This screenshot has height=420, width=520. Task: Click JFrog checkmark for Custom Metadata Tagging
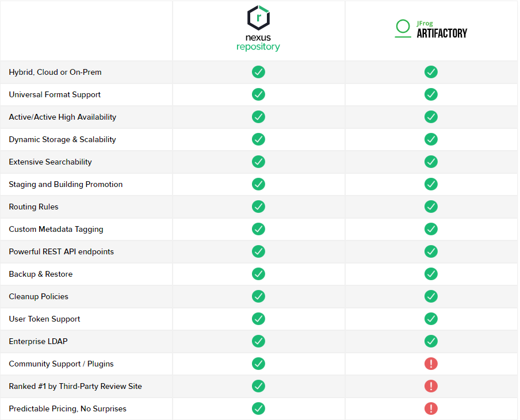pos(431,229)
